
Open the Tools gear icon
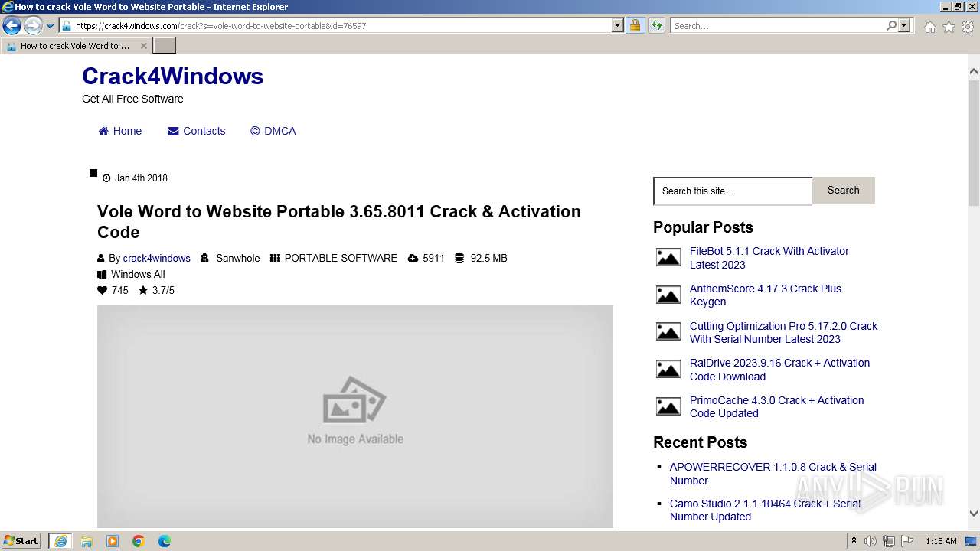click(968, 27)
